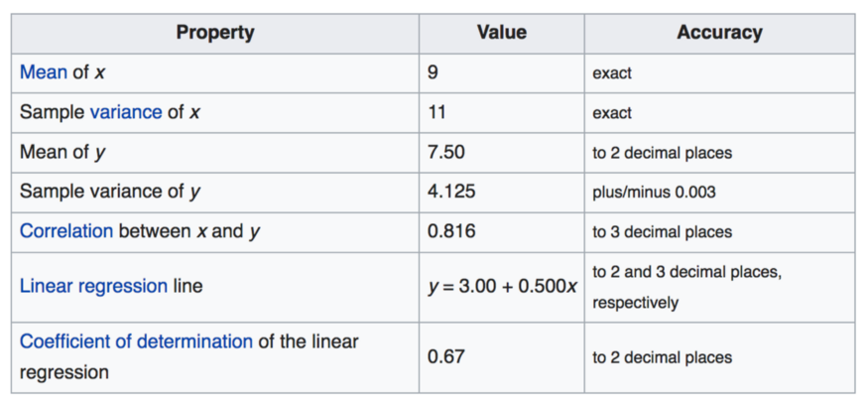
Task: Select the Accuracy column header
Action: (719, 33)
